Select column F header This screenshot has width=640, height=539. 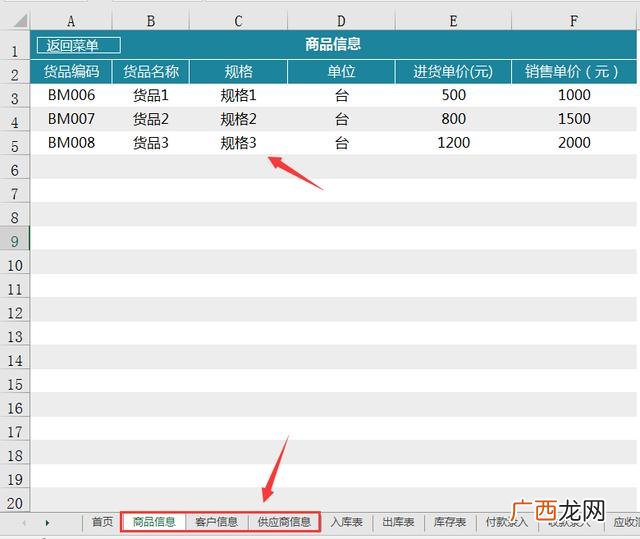[573, 21]
